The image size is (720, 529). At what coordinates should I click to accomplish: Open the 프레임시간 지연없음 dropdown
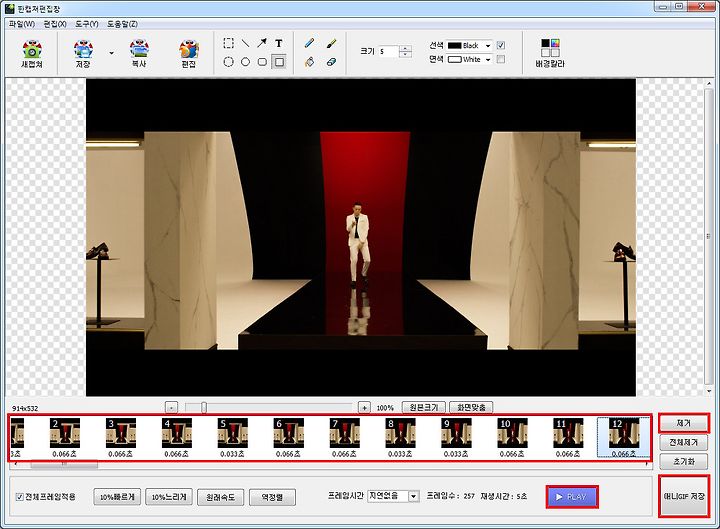pos(393,496)
